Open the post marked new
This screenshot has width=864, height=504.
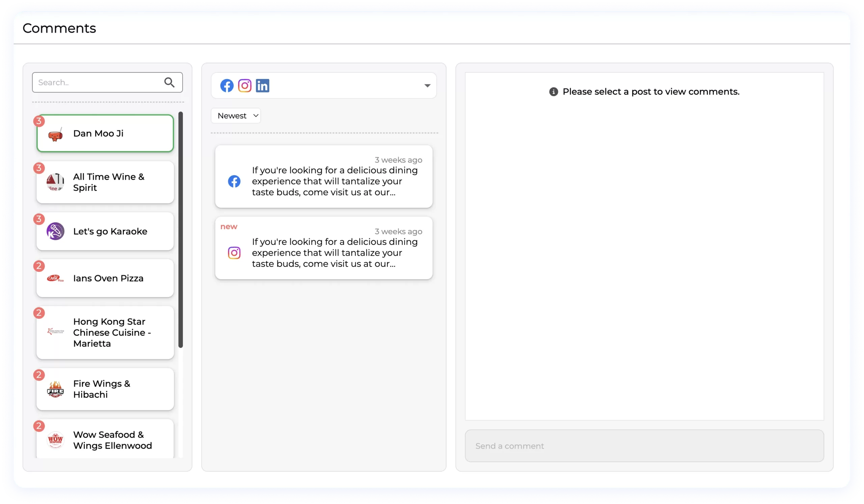click(x=334, y=253)
